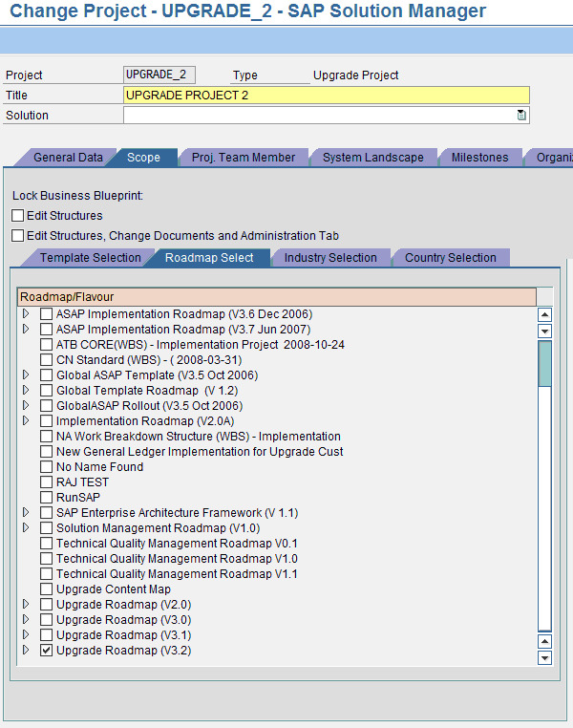Enable the Edit Structures checkbox
The image size is (573, 728).
click(x=17, y=216)
